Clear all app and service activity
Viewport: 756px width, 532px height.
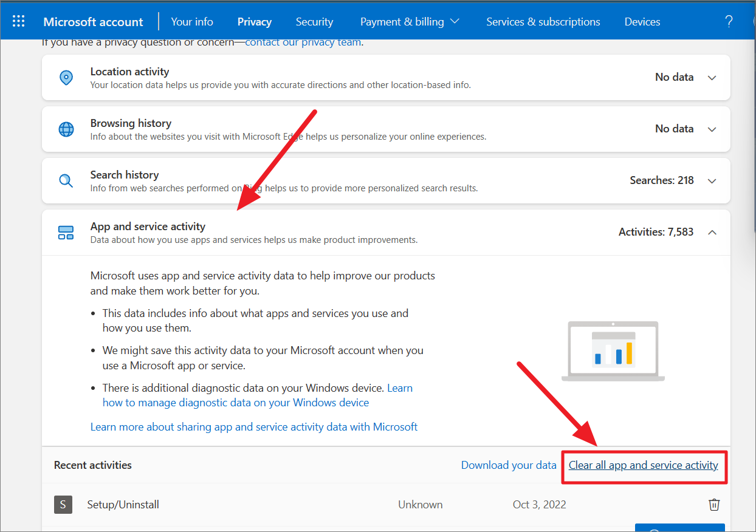pyautogui.click(x=643, y=465)
